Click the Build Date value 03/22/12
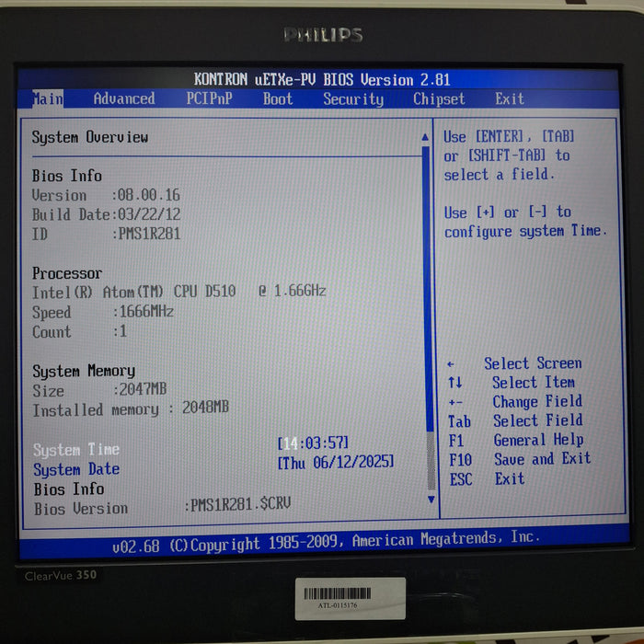644x644 pixels. tap(149, 214)
